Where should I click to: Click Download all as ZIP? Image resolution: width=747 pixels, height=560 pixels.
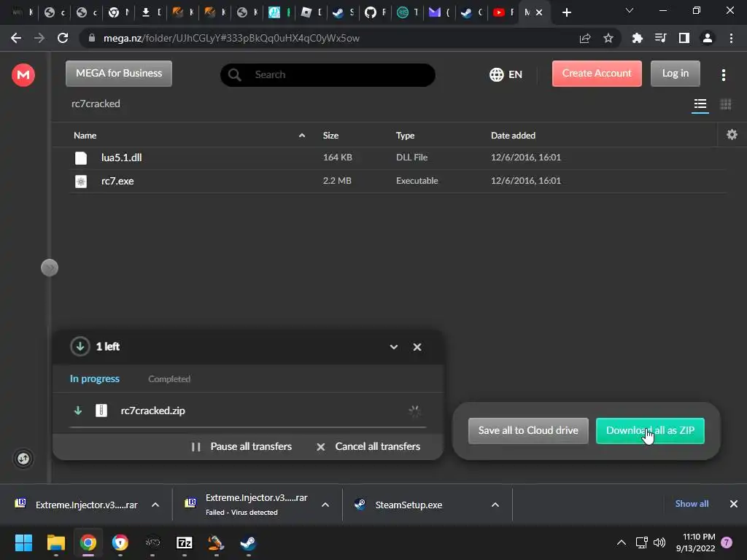click(650, 430)
